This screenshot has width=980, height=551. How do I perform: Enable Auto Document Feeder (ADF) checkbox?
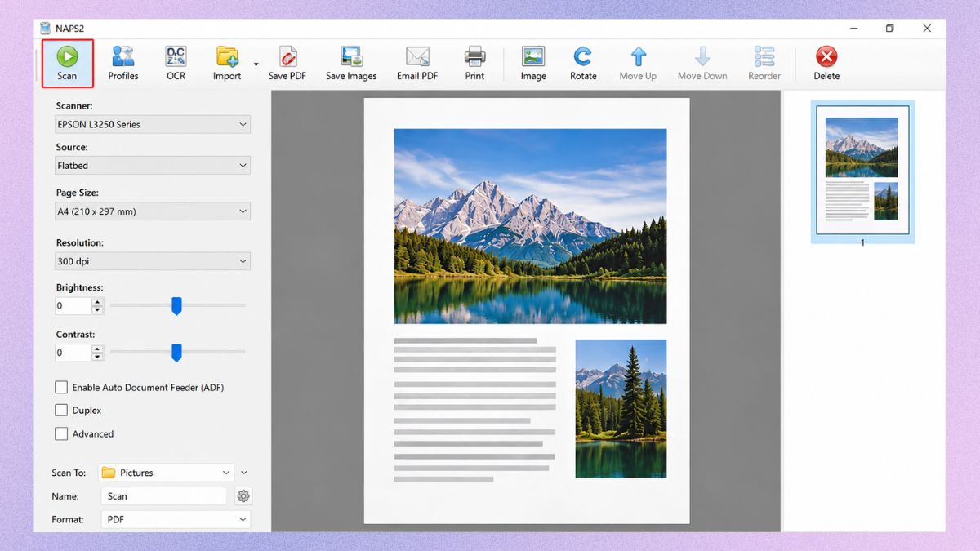click(61, 387)
